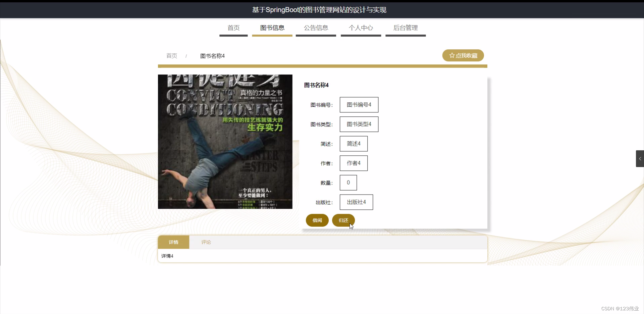Viewport: 644px width, 314px height.
Task: Go to 公告信息 announcements page
Action: point(316,28)
